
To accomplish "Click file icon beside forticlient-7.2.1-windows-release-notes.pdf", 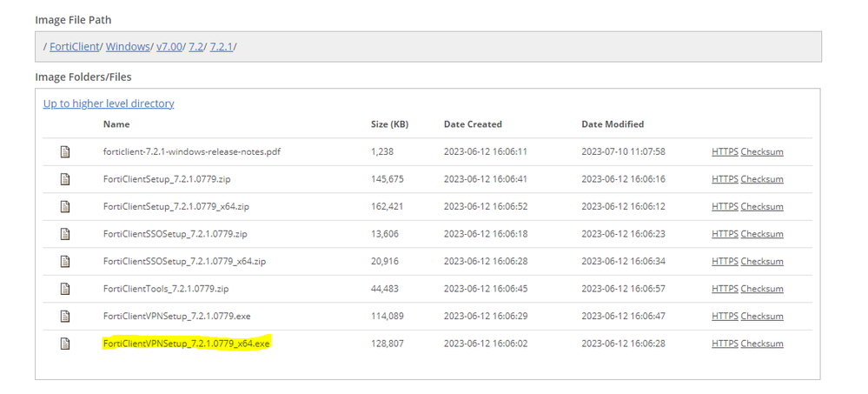I will [64, 152].
